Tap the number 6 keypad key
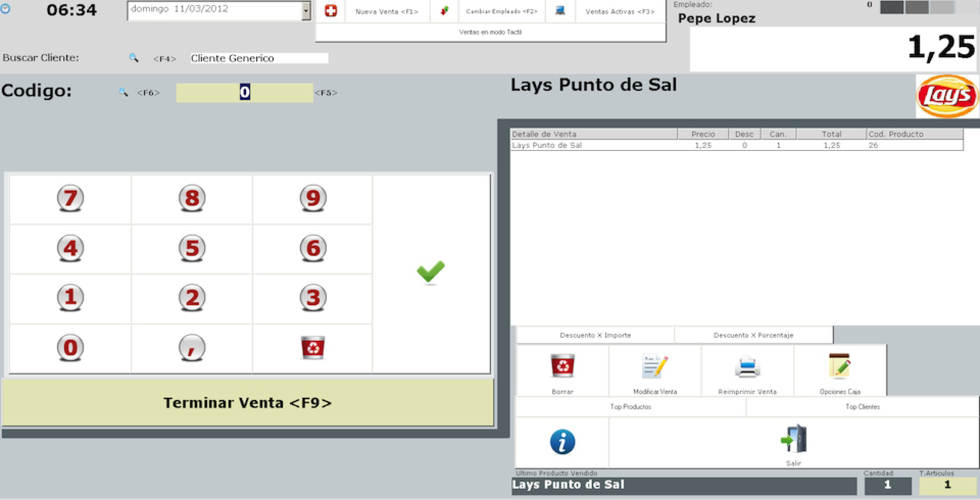The width and height of the screenshot is (980, 500). tap(313, 249)
